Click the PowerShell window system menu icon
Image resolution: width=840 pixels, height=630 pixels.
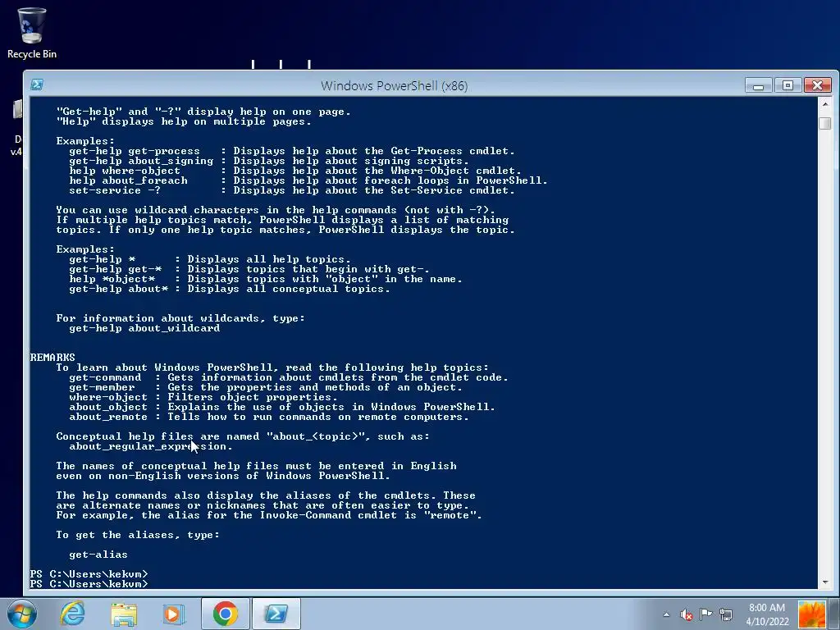37,84
